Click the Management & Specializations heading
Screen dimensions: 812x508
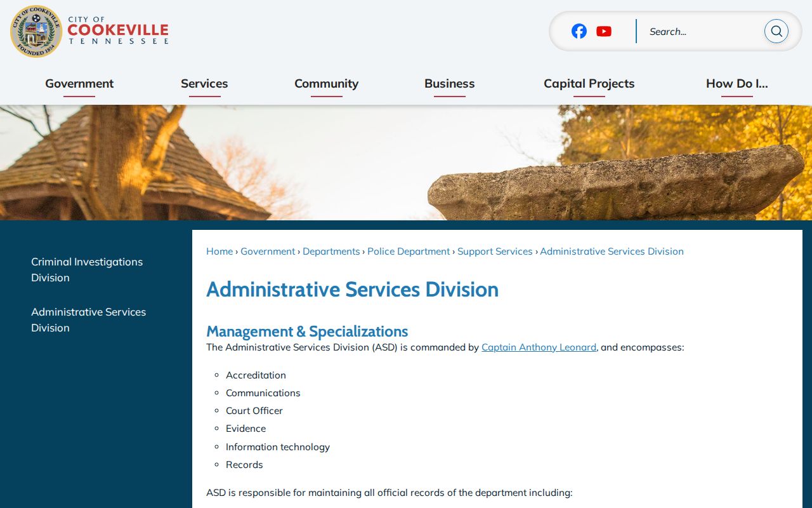(307, 331)
